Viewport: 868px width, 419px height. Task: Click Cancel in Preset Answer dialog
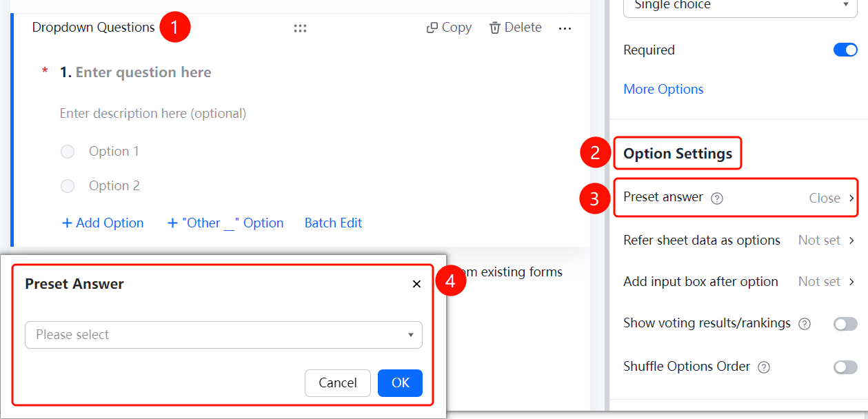pos(338,383)
